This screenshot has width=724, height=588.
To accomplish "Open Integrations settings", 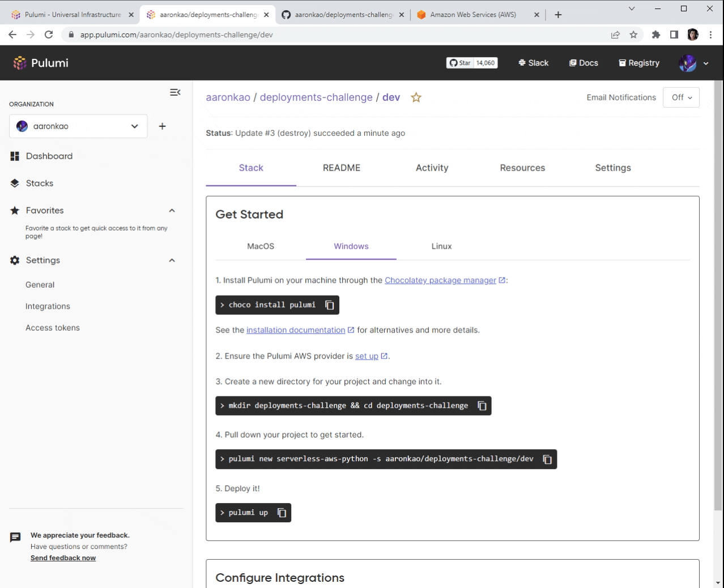I will tap(48, 306).
